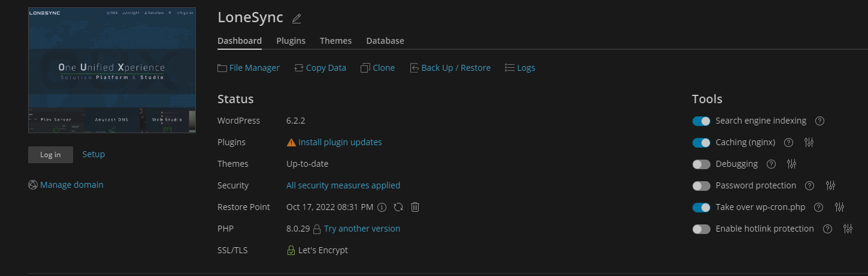This screenshot has width=868, height=276.
Task: Open Caching (nginx) settings sliders icon
Action: click(809, 143)
